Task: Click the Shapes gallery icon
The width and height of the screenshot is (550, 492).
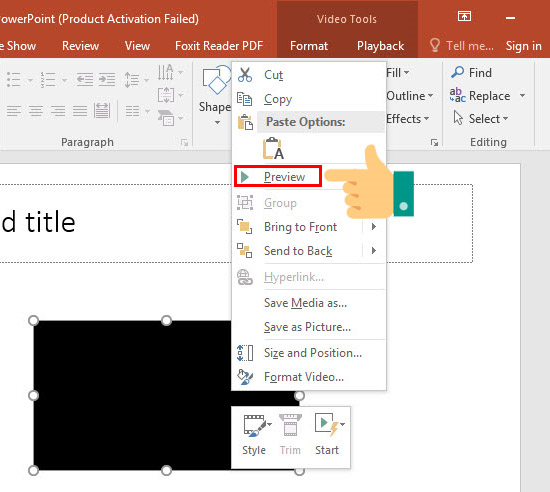Action: tap(216, 80)
